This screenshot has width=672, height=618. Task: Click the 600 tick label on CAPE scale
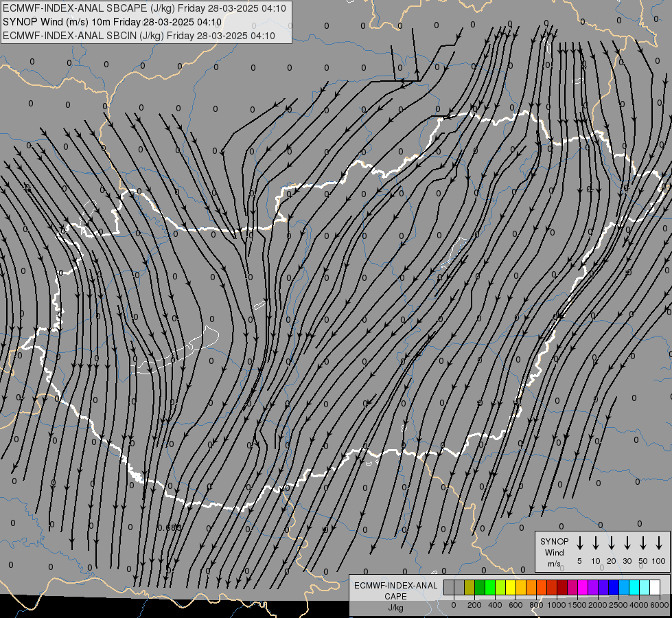point(515,605)
